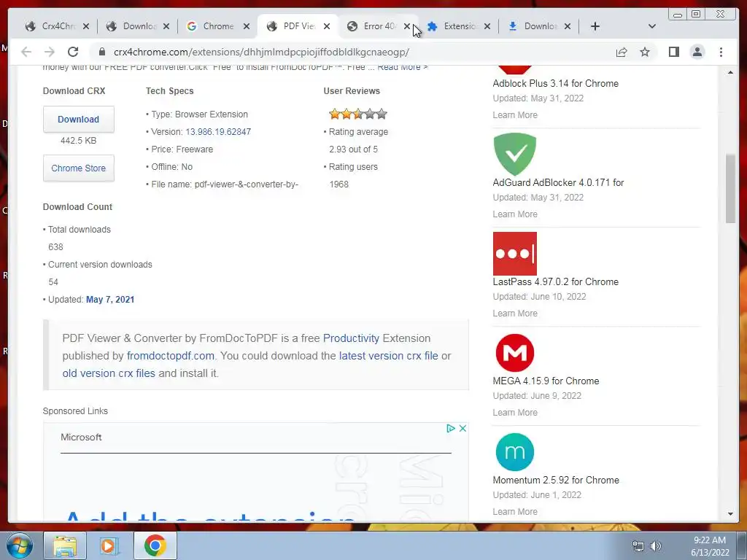Open the Productivity category link

351,338
